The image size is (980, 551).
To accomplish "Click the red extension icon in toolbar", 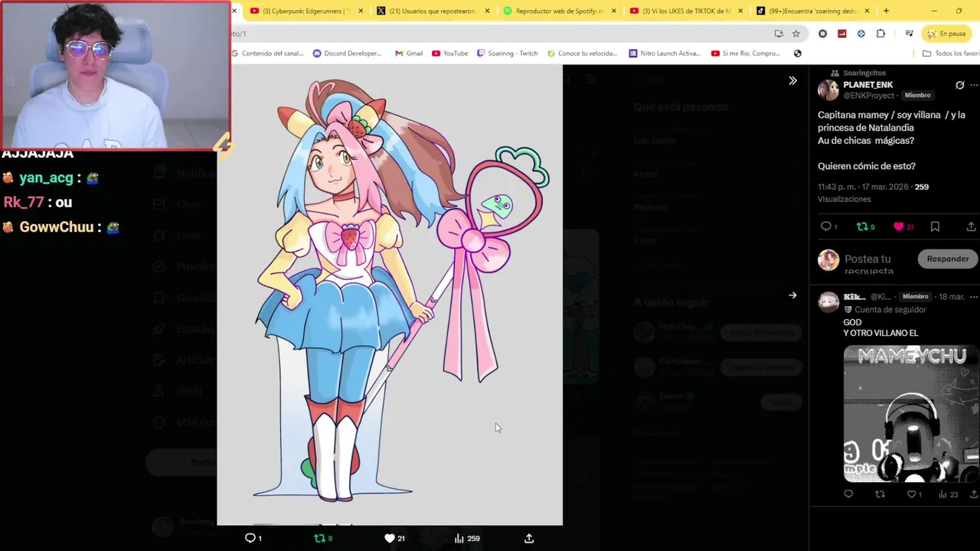I will coord(842,34).
